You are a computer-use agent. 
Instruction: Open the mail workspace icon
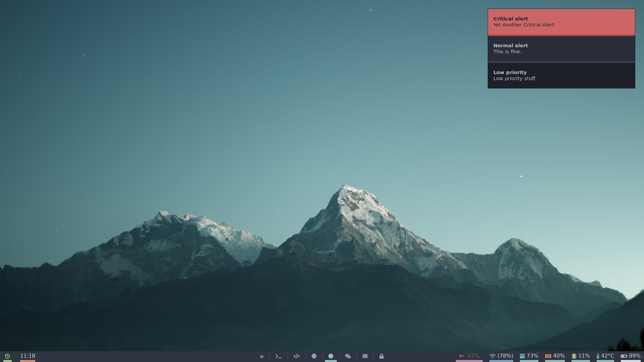coord(365,356)
